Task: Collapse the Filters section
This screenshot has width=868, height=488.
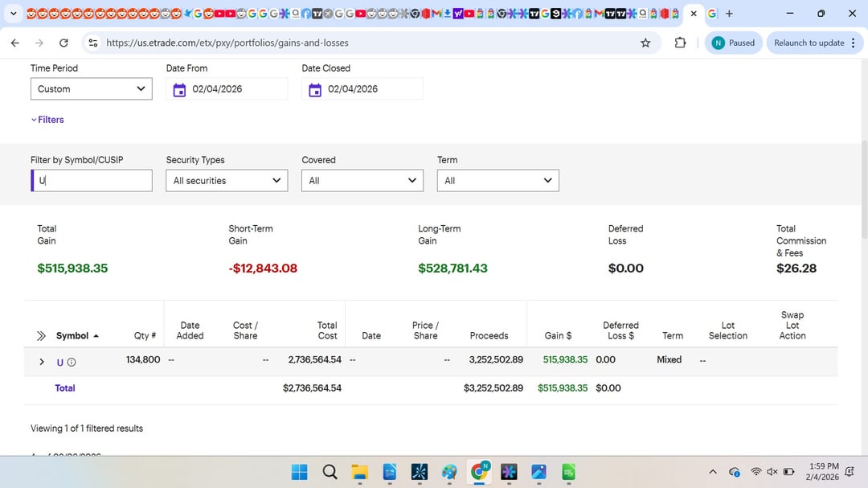Action: [x=47, y=120]
